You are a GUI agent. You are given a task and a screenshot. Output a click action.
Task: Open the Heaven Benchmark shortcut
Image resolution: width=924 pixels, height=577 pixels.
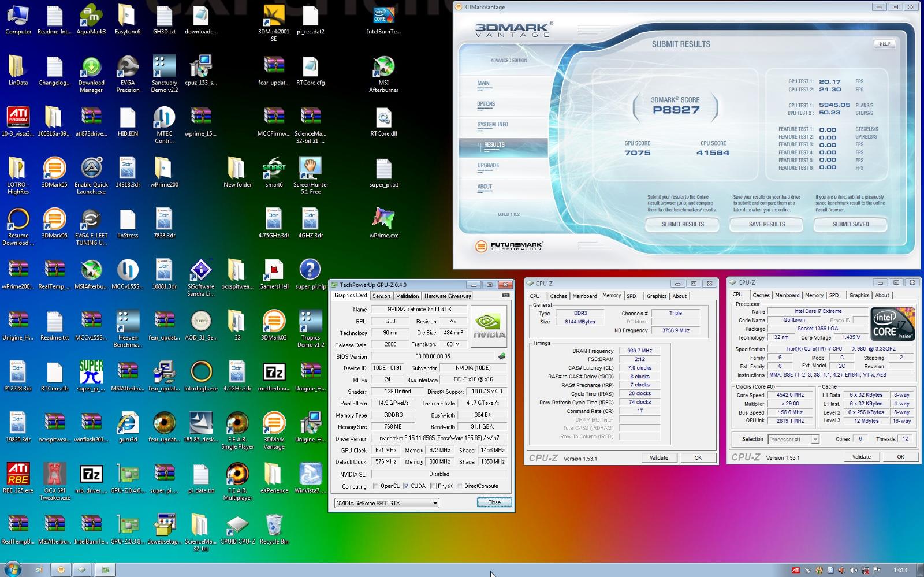128,329
